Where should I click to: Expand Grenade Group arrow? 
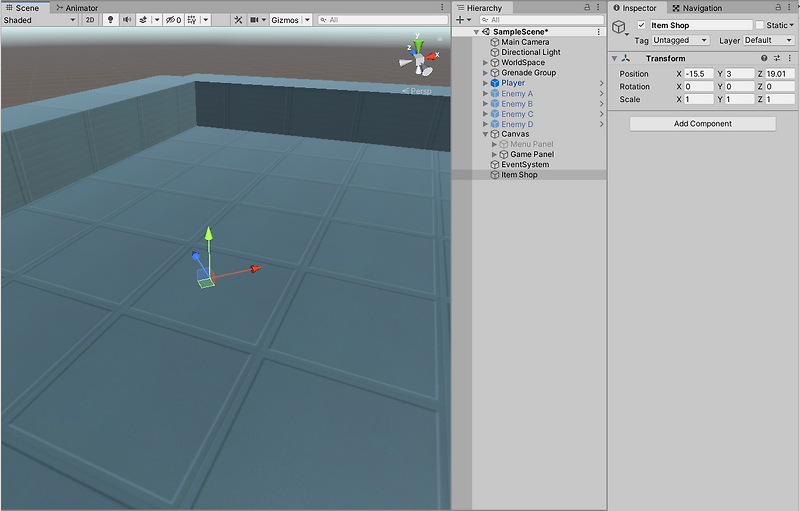point(485,72)
